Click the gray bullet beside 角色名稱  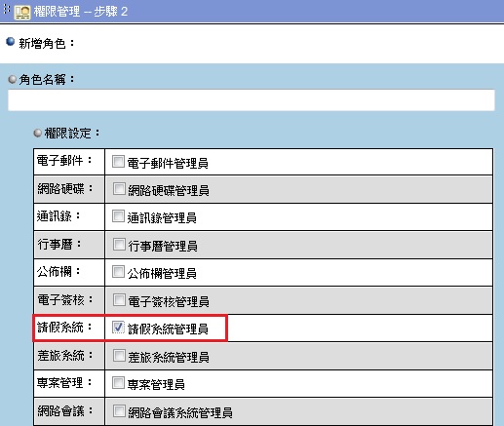[x=12, y=79]
